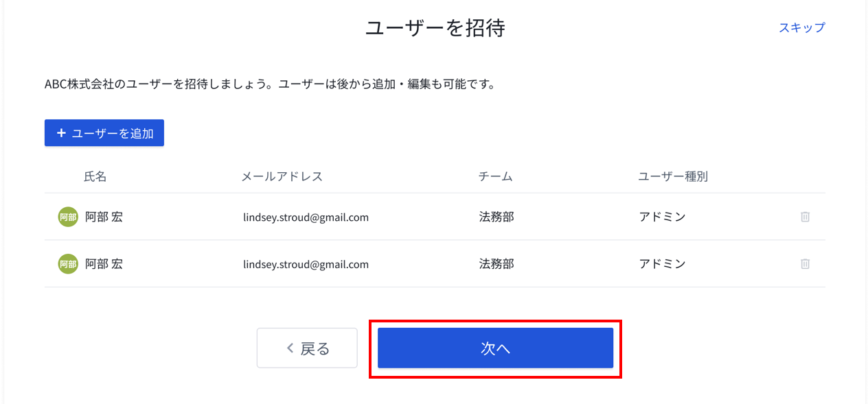
Task: Click the first row email address
Action: [x=306, y=217]
